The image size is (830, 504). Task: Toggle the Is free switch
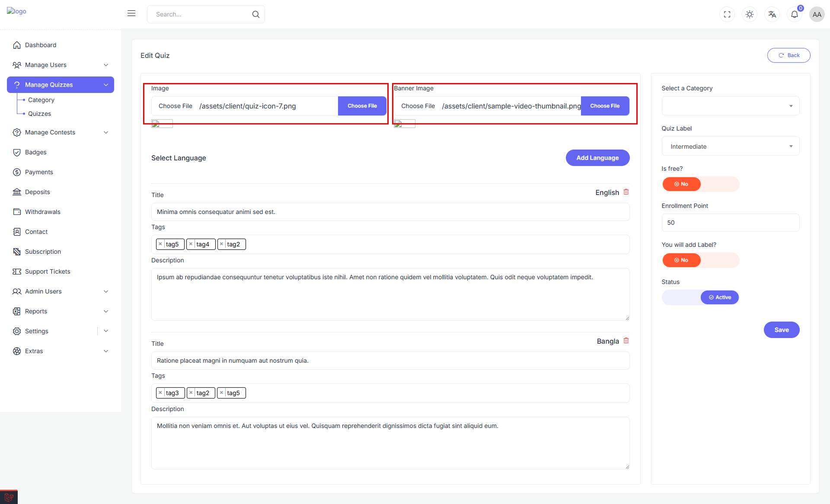(x=700, y=184)
